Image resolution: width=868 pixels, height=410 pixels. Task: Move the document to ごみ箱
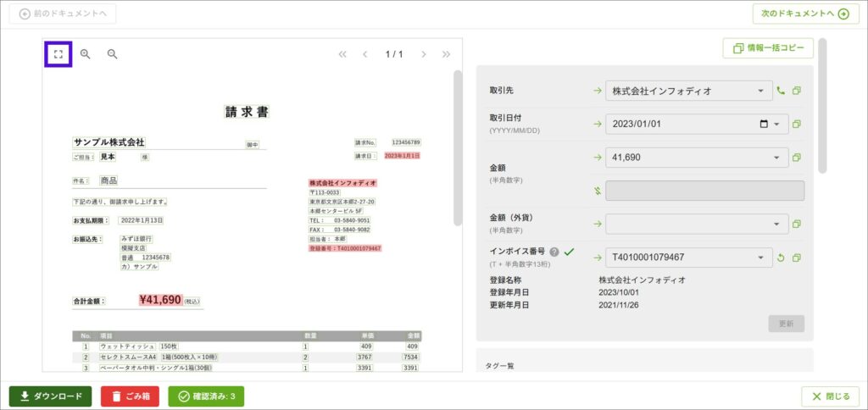tap(130, 396)
